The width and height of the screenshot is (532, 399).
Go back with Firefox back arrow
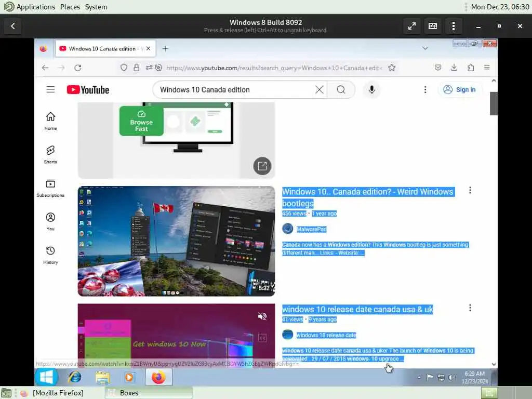pos(45,68)
